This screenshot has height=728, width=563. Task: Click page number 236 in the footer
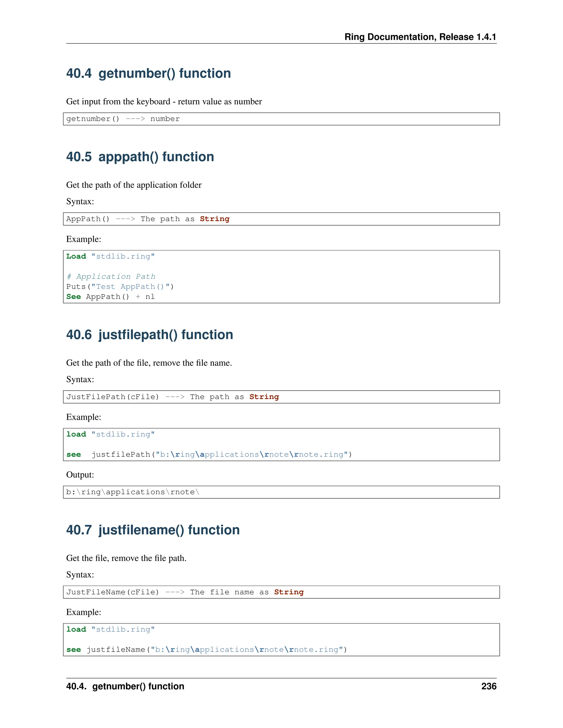tap(489, 686)
